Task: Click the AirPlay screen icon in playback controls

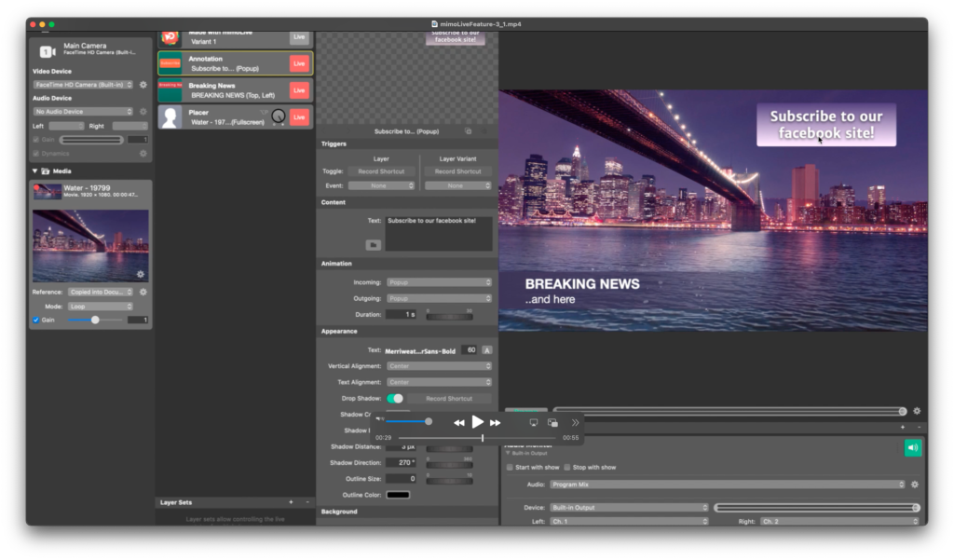Action: point(532,422)
